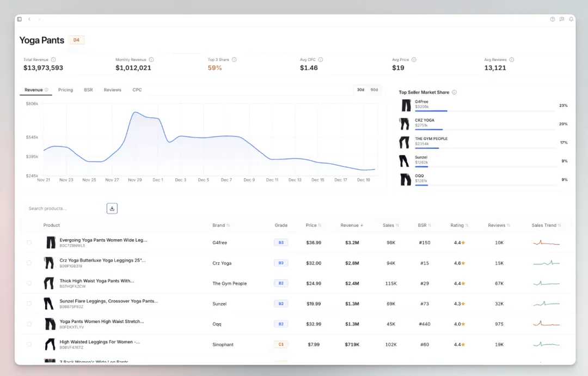Viewport: 588px width, 376px height.
Task: Open the help icon in top bar
Action: tap(553, 19)
